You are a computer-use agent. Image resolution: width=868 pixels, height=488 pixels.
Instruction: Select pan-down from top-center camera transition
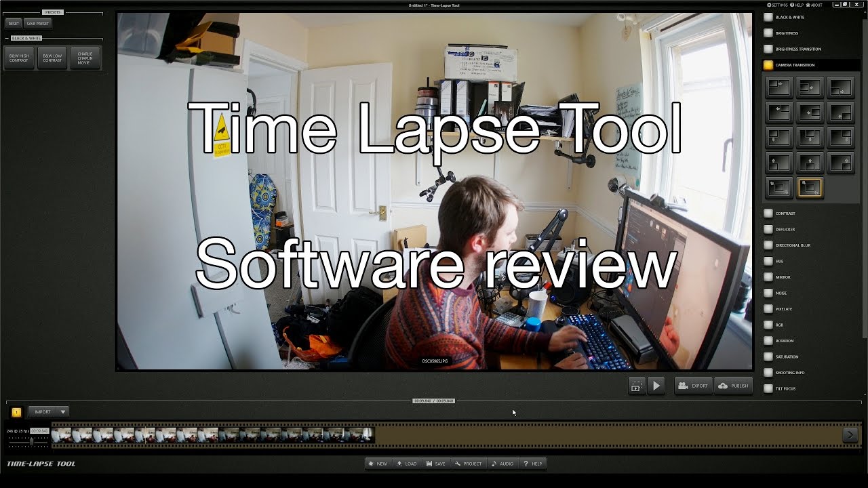click(x=810, y=138)
